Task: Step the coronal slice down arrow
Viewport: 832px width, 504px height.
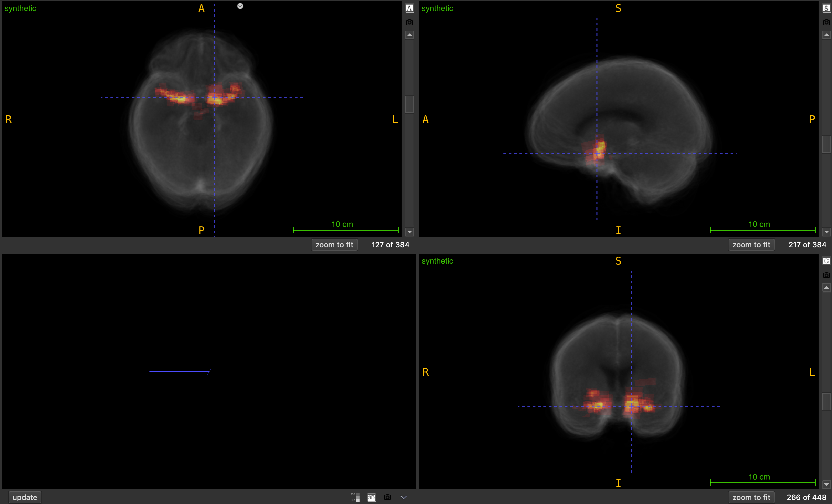Action: coord(826,484)
